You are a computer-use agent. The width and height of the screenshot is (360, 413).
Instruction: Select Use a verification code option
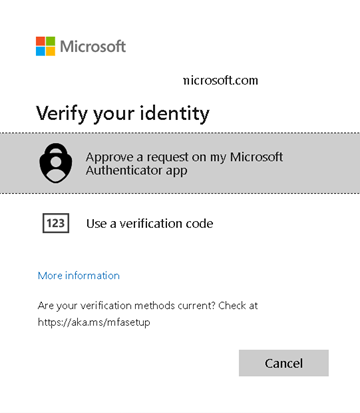[180, 223]
